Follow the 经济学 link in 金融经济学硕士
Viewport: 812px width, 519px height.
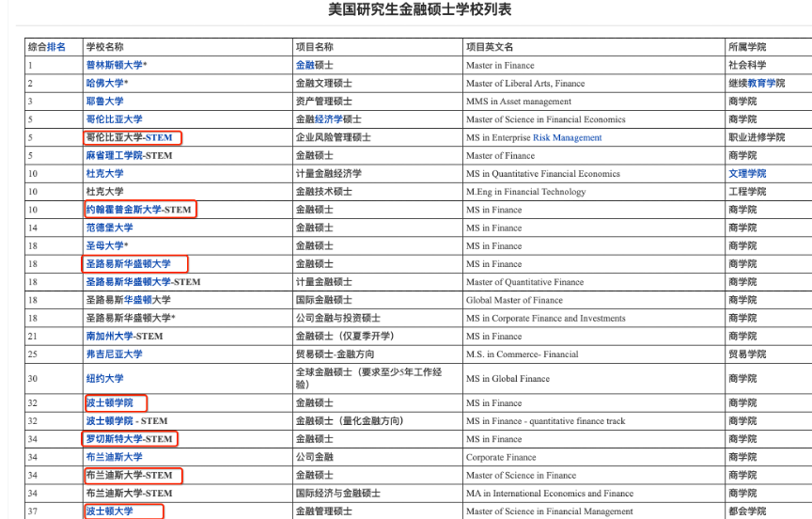329,119
